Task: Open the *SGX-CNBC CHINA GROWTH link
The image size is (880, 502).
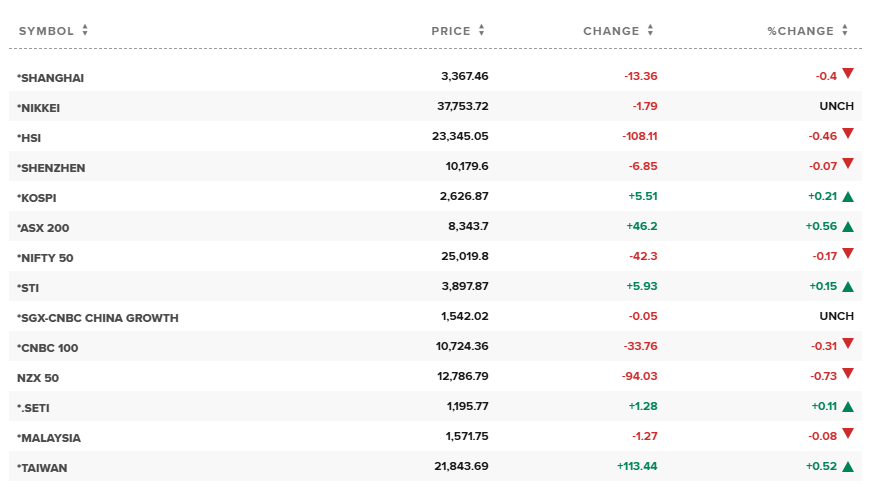Action: 98,317
